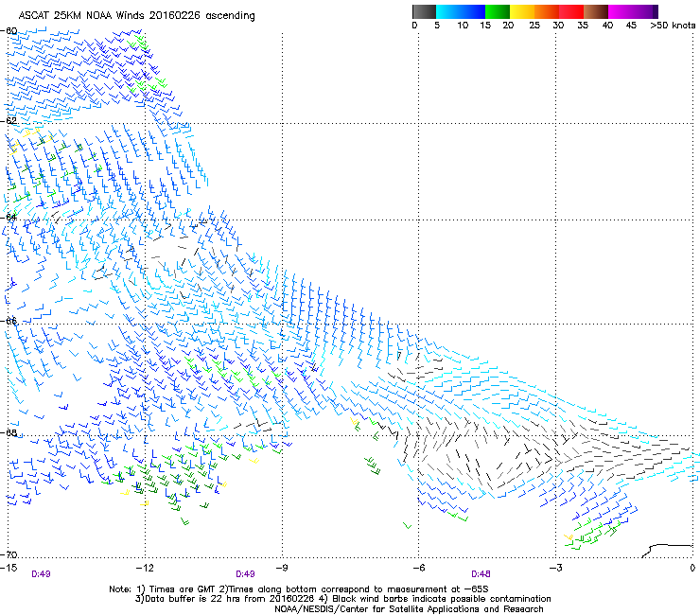
Task: Click the '35' legend tick label
Action: [583, 26]
